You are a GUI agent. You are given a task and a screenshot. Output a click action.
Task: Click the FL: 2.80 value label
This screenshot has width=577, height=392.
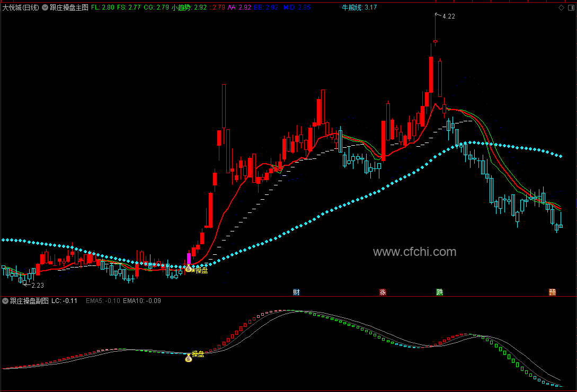click(x=103, y=7)
